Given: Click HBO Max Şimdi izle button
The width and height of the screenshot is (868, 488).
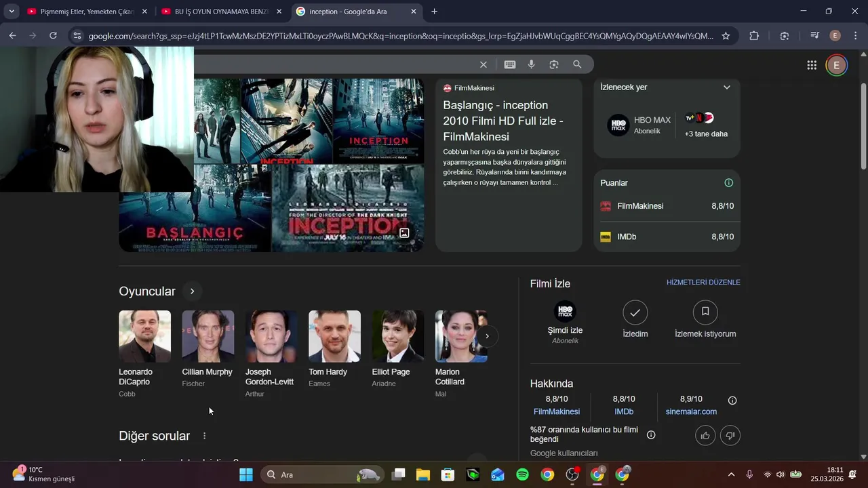Looking at the screenshot, I should pos(565,322).
